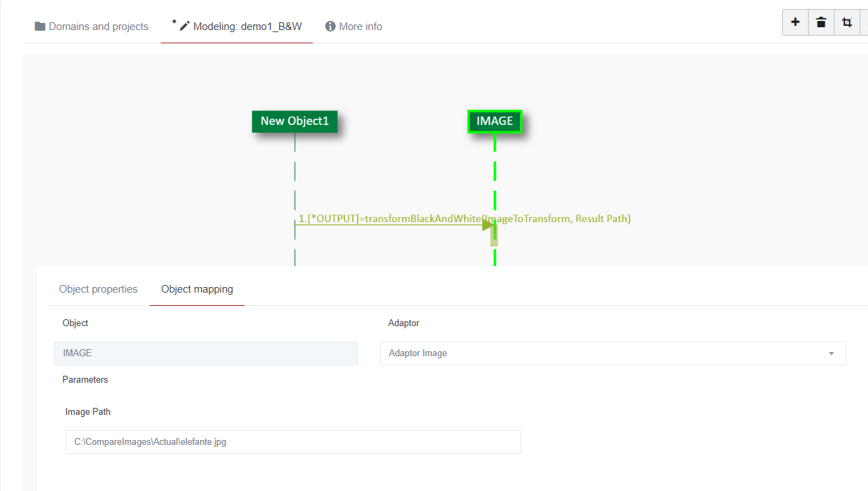Image resolution: width=868 pixels, height=491 pixels.
Task: Click the Adaptor dropdown caret arrow
Action: 831,354
